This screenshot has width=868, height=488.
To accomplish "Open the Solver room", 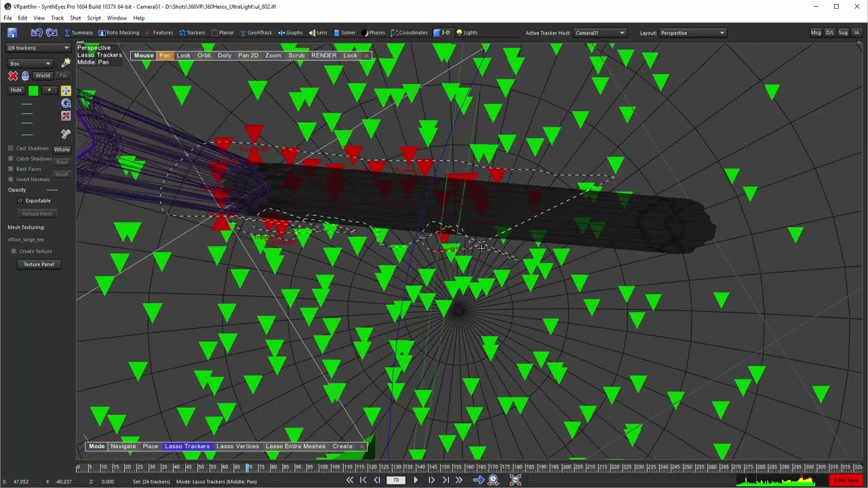I will coord(344,33).
